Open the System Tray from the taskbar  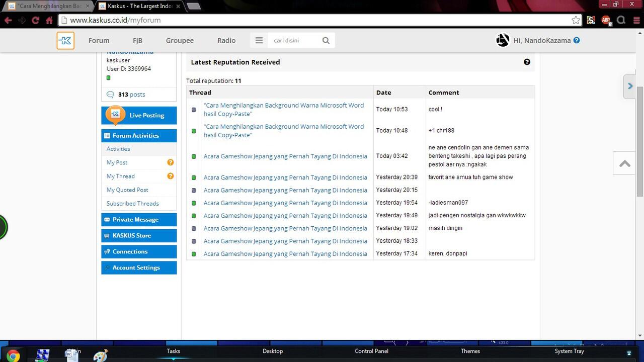click(569, 351)
